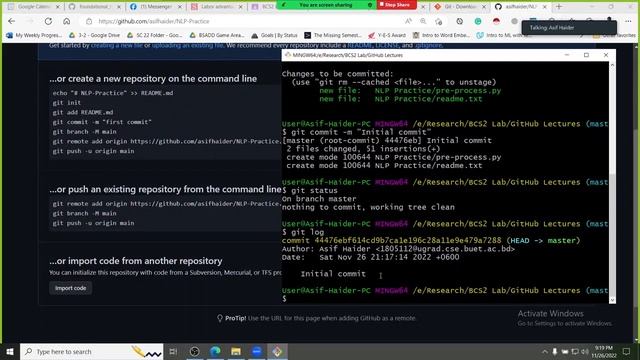The height and width of the screenshot is (360, 640).
Task: Open the Y-E-S Award bookmark
Action: [387, 36]
